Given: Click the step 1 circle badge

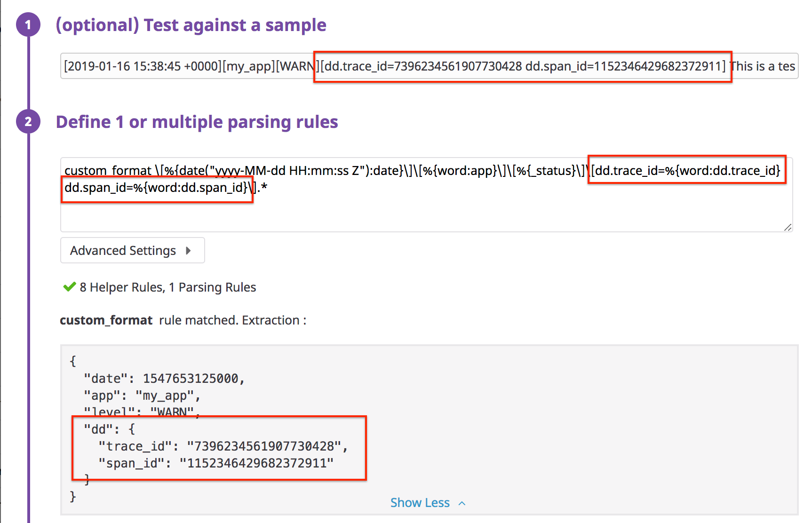Looking at the screenshot, I should coord(28,24).
